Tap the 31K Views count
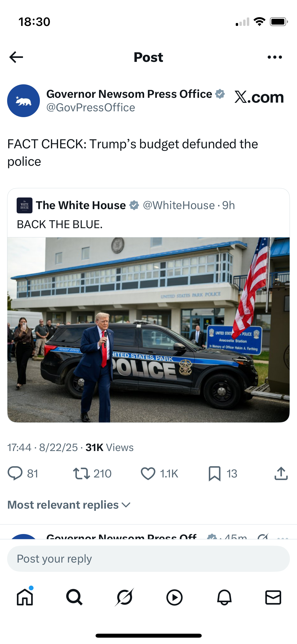 (x=109, y=447)
